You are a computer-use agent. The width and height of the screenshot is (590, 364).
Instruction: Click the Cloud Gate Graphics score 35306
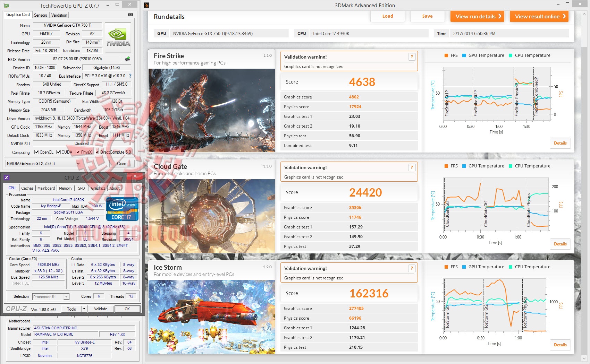[x=355, y=208]
